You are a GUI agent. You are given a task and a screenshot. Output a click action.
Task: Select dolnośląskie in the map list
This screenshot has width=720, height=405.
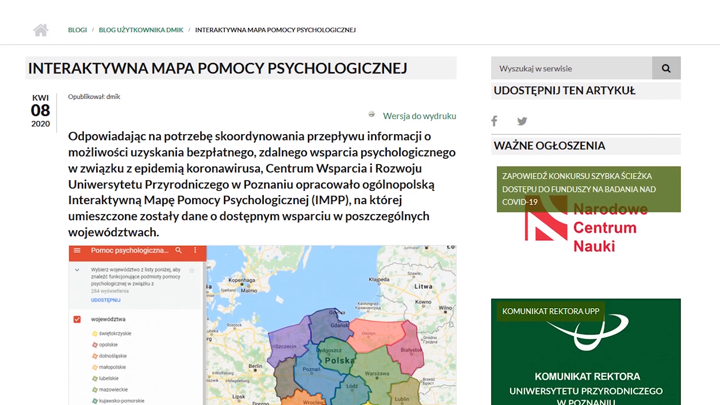click(113, 355)
